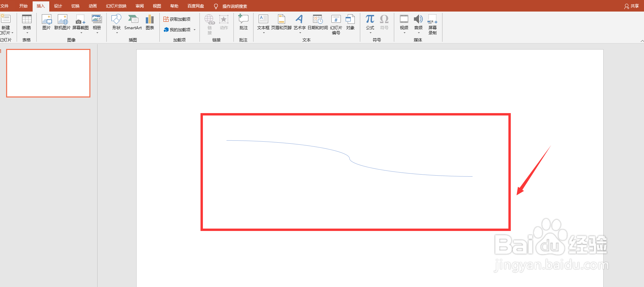
Task: Select slide 1 thumbnail in the panel
Action: 48,73
